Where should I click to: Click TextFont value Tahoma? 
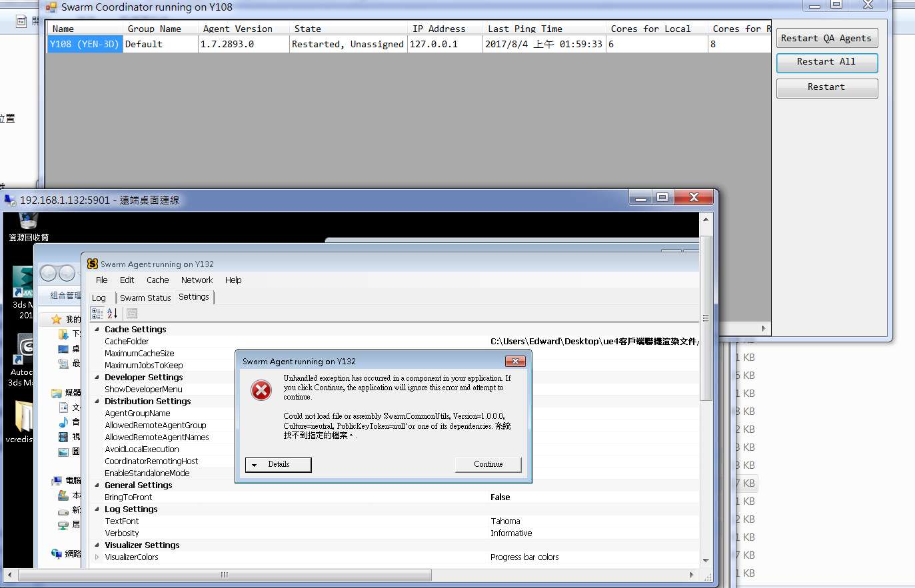coord(505,521)
